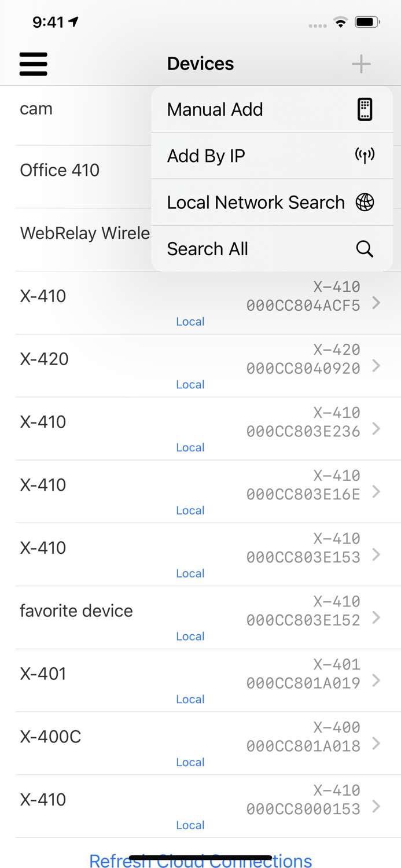401x868 pixels.
Task: Tap the magnifier icon next to Search All
Action: click(x=365, y=248)
